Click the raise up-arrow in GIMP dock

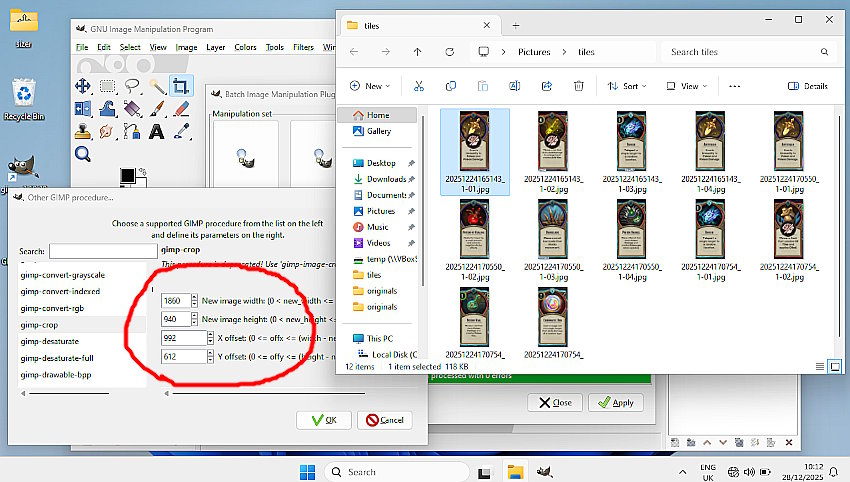click(x=707, y=442)
